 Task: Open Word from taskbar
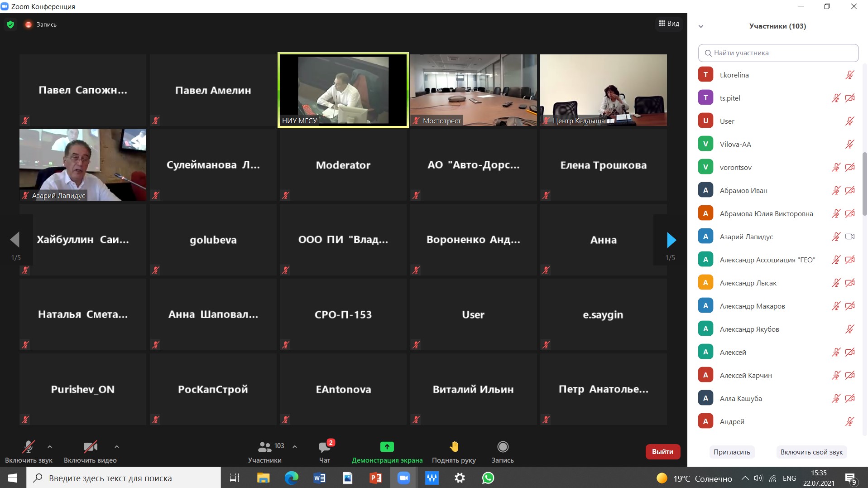click(x=319, y=478)
